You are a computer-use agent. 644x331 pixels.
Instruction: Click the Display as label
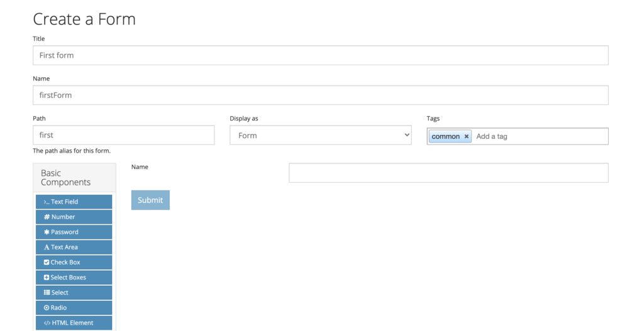pos(244,119)
